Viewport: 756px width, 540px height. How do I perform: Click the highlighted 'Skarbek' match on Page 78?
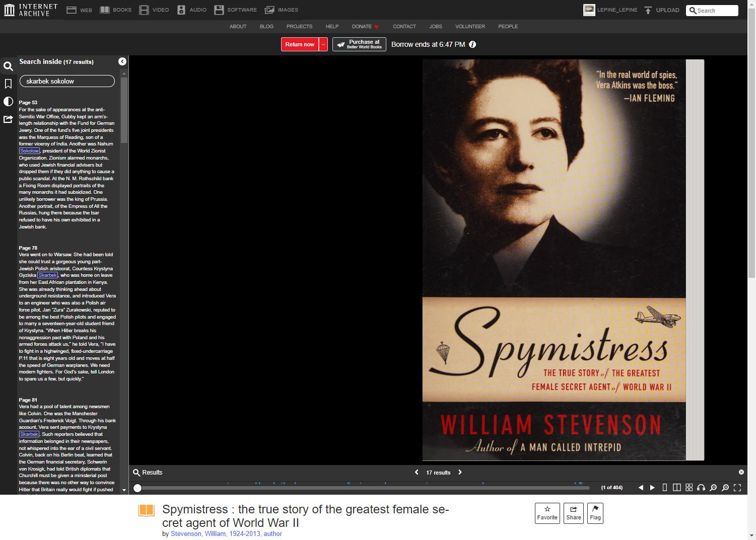coord(48,275)
